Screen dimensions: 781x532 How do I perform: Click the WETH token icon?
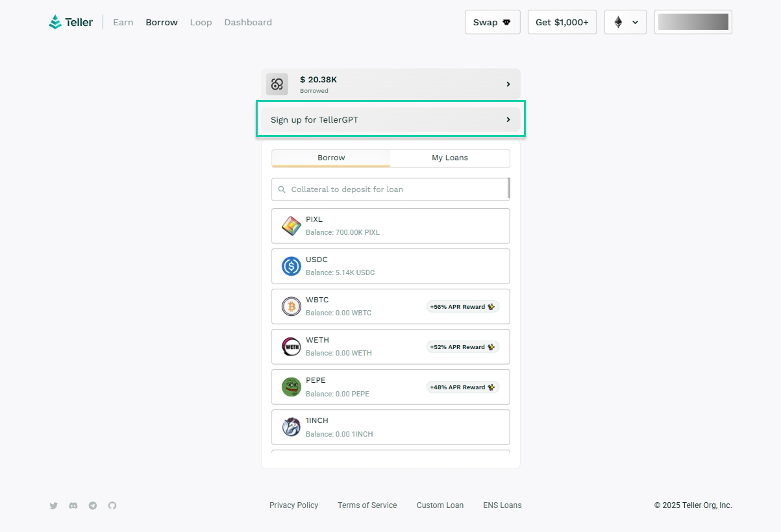tap(291, 346)
